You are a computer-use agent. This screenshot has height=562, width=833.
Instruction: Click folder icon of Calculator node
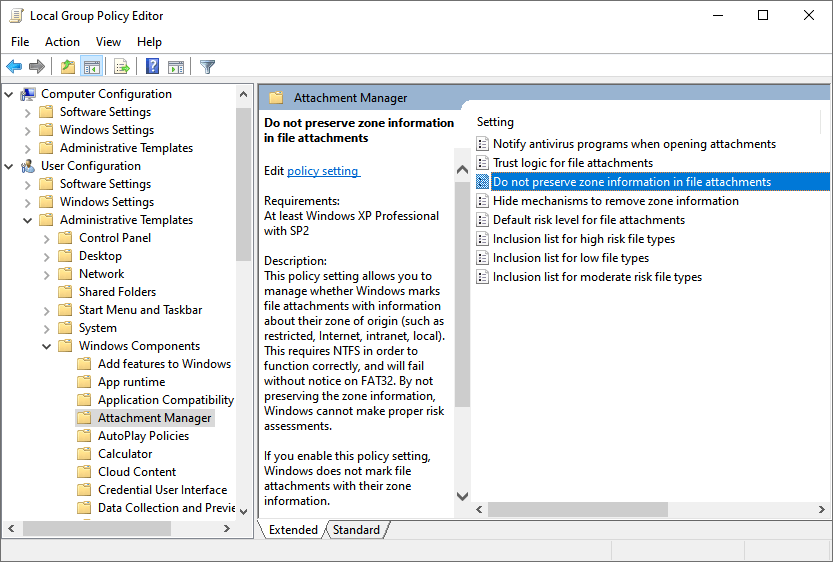coord(84,454)
